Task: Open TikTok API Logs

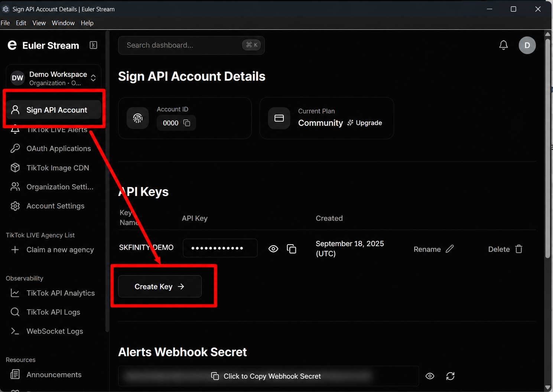Action: pos(53,312)
